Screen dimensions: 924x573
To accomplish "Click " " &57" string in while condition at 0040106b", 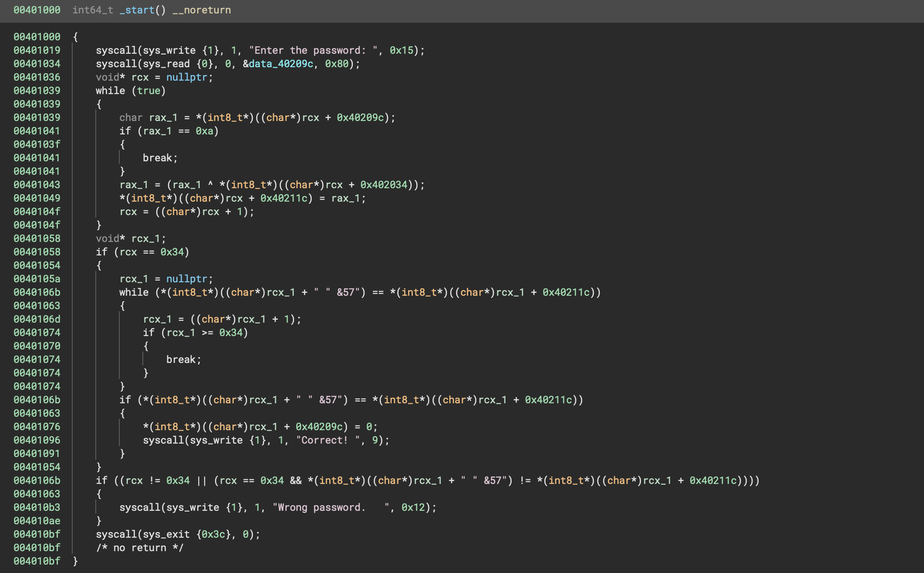I will pyautogui.click(x=340, y=292).
